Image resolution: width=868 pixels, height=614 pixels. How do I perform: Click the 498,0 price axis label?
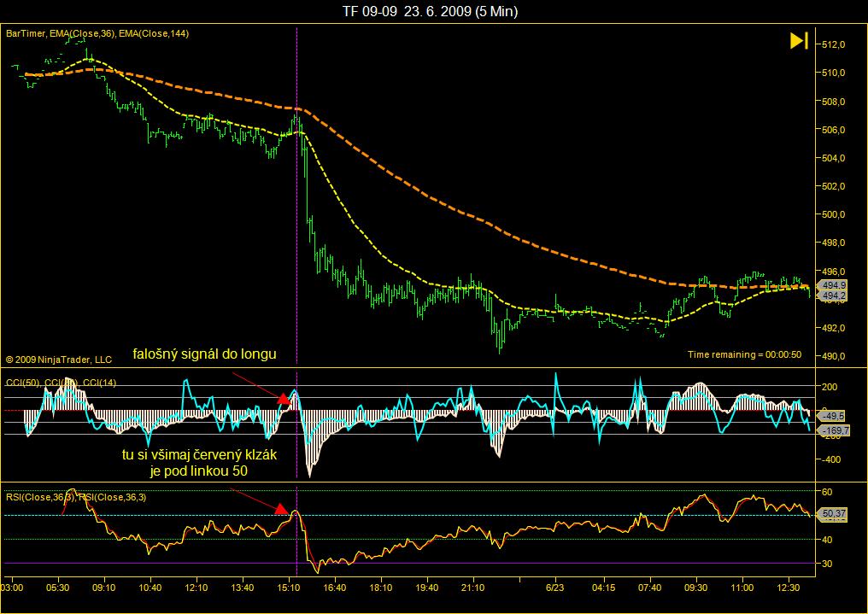[x=834, y=243]
